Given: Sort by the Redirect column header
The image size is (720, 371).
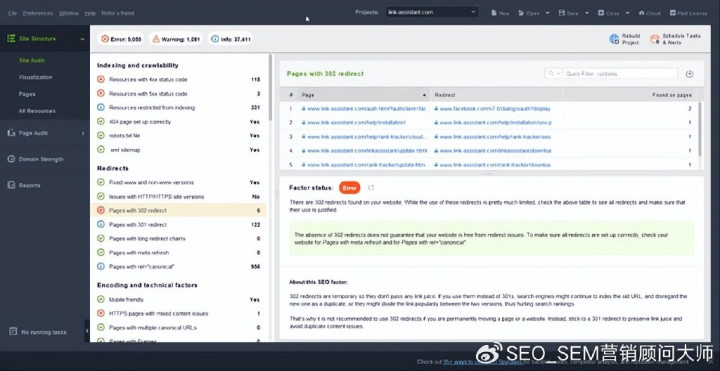Looking at the screenshot, I should 496,95.
